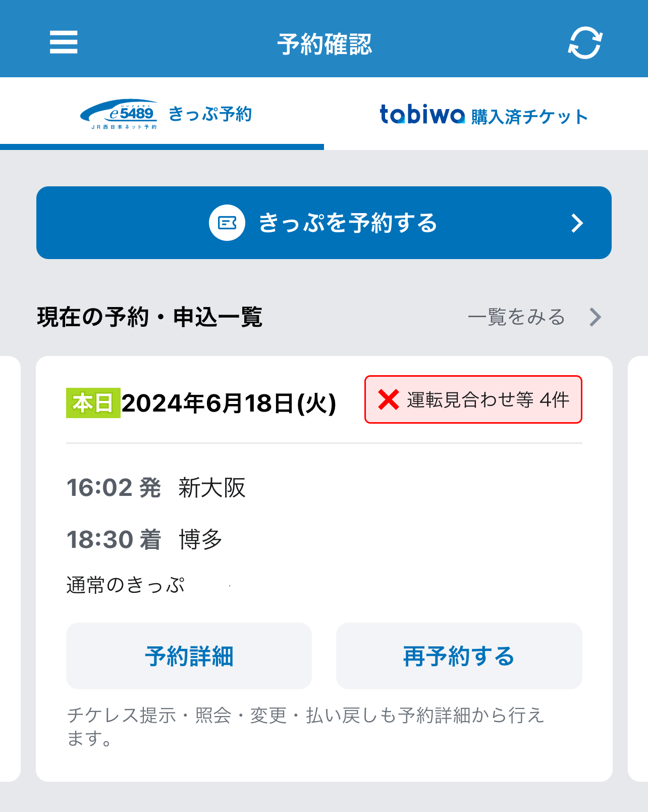
Task: Tap the arrow on the きっぷを予約する button
Action: 577,223
